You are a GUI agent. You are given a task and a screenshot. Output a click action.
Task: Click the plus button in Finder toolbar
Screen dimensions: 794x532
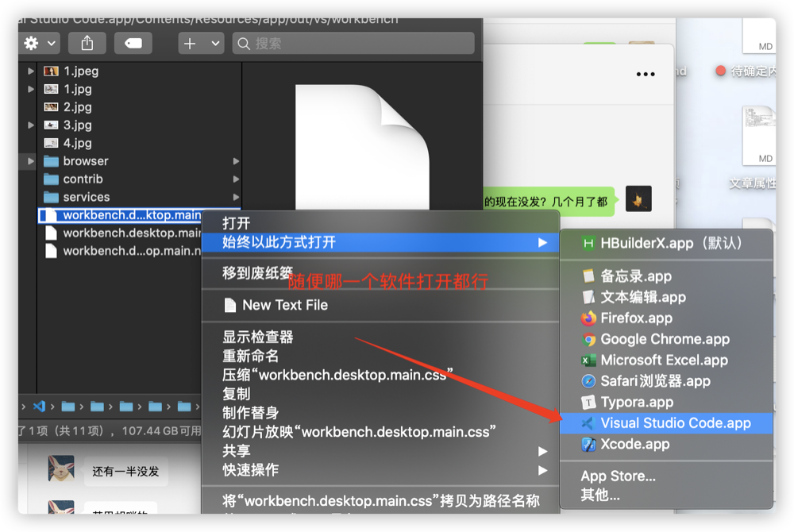(x=190, y=44)
